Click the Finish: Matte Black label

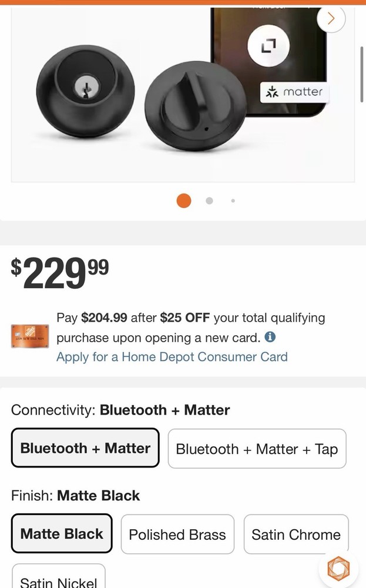[x=75, y=496]
